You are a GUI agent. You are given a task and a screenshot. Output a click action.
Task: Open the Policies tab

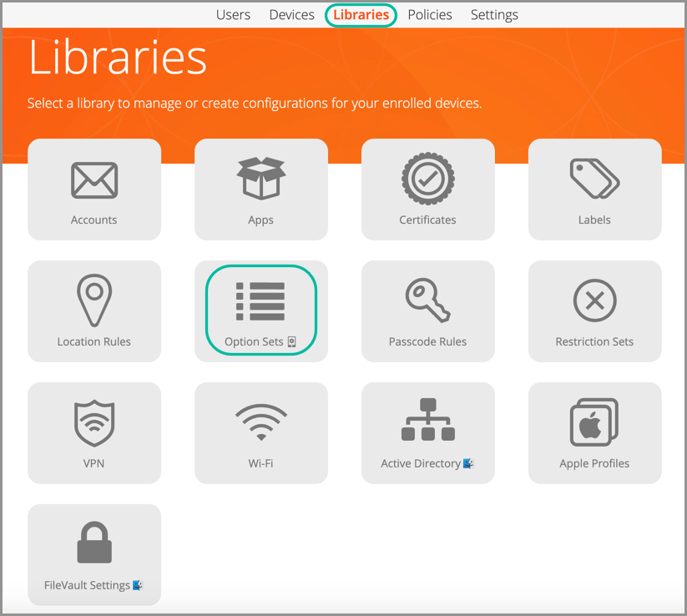(430, 15)
